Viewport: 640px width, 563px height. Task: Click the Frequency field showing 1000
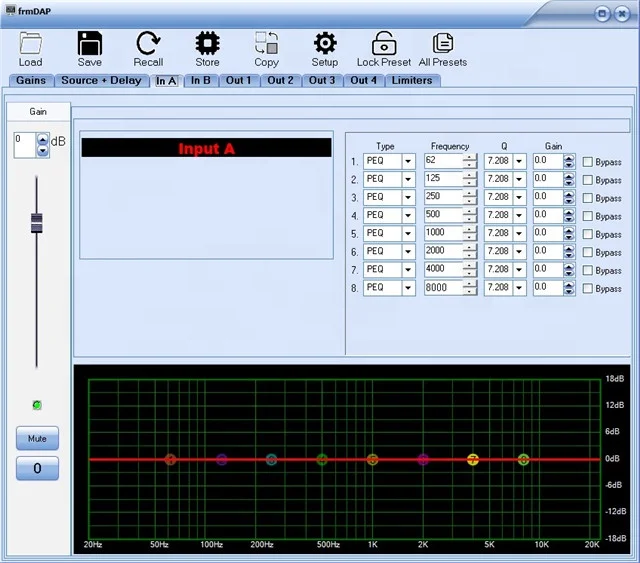[x=442, y=233]
